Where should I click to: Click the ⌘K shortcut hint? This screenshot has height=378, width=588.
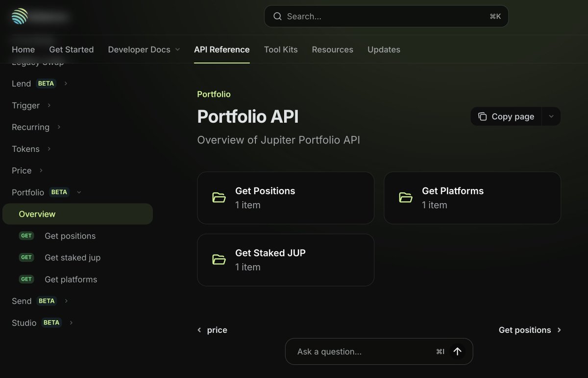(495, 16)
